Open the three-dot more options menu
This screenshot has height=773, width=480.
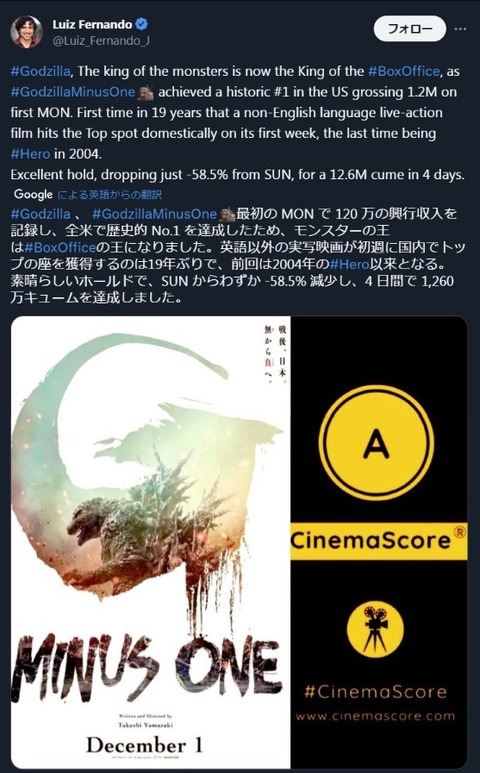[x=460, y=29]
